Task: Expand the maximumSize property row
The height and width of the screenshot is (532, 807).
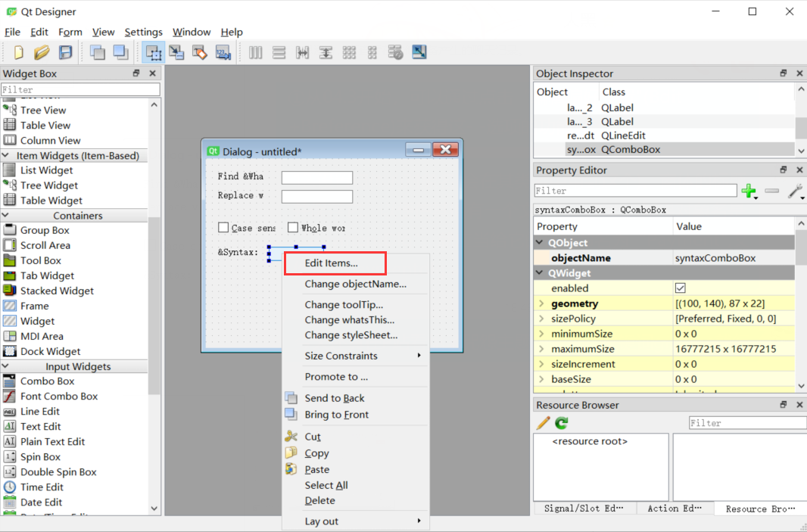Action: (541, 349)
